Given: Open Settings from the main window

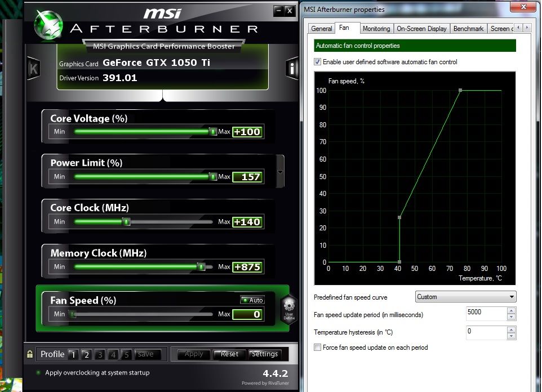Looking at the screenshot, I should [x=265, y=354].
